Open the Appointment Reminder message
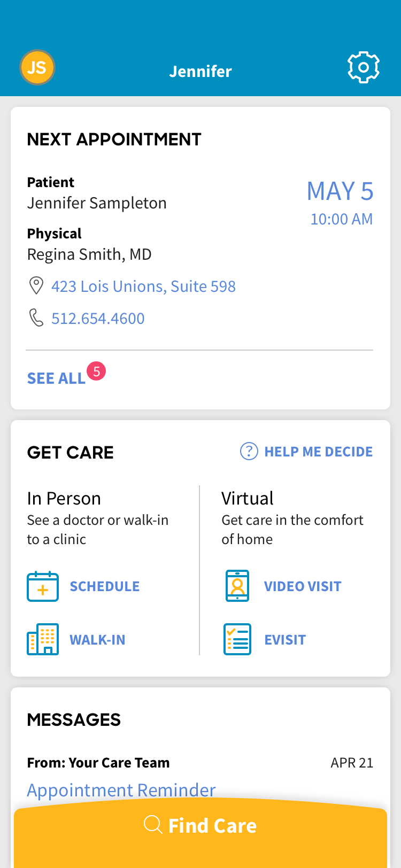 pyautogui.click(x=121, y=790)
